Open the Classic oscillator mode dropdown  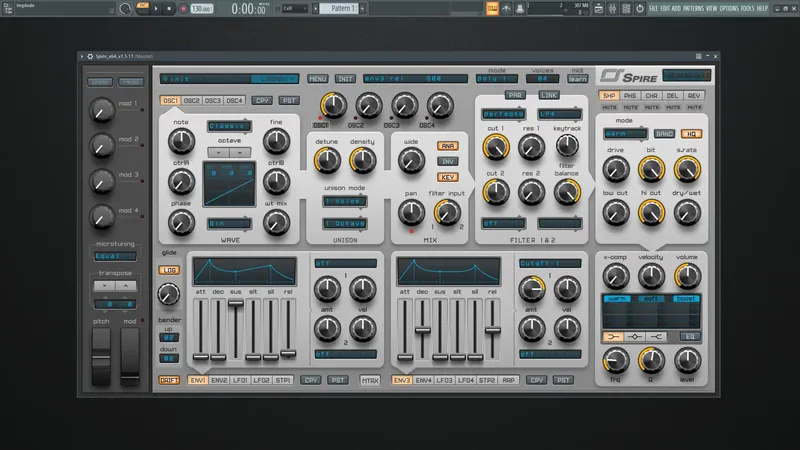229,126
